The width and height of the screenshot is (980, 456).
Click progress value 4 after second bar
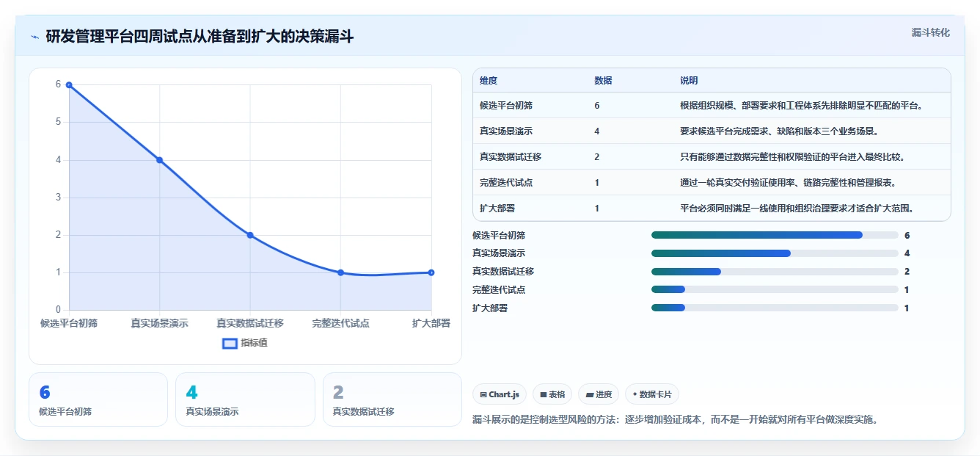point(907,253)
